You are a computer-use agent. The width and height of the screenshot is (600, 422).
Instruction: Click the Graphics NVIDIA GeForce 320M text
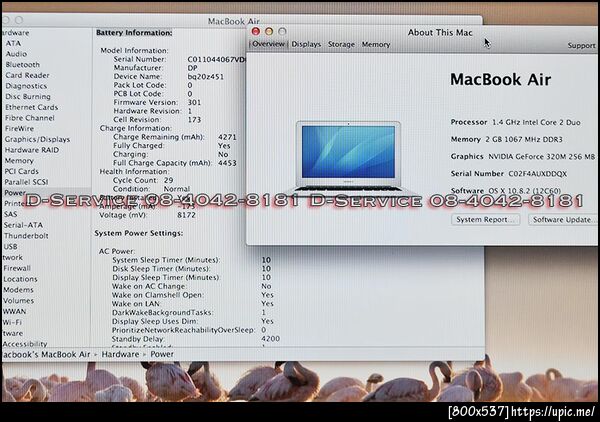(523, 156)
